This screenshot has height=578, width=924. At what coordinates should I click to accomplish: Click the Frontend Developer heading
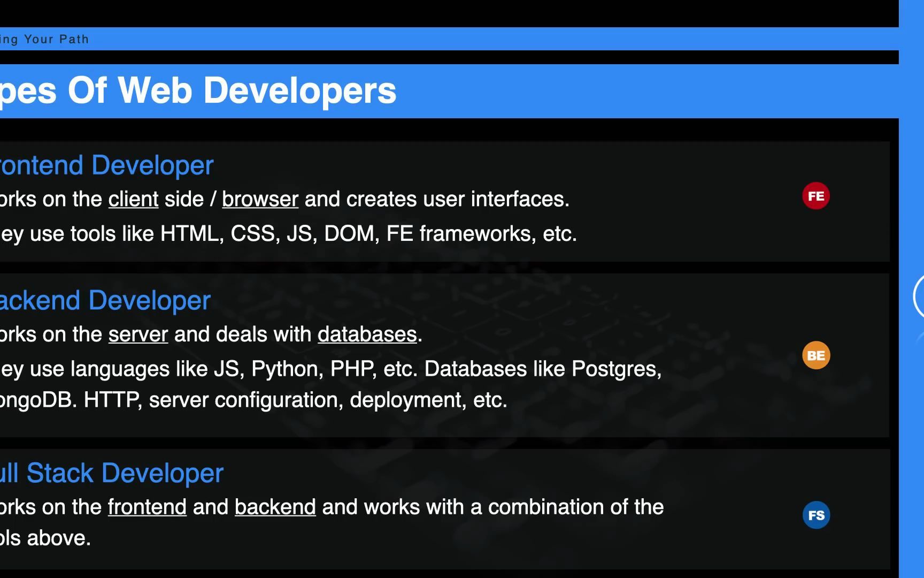pos(106,165)
